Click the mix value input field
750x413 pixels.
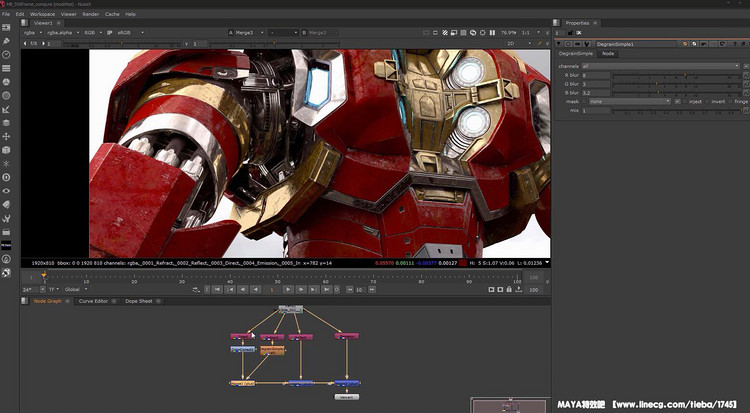596,110
